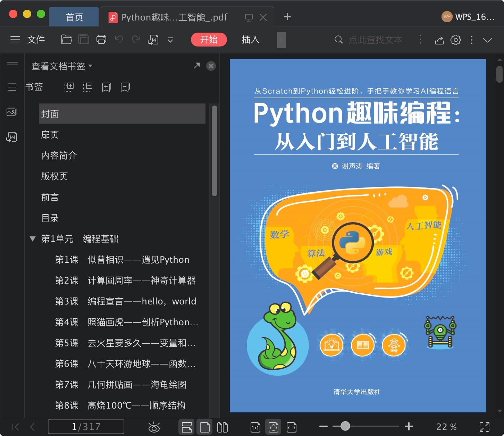The width and height of the screenshot is (504, 436).
Task: Open the convert document sidebar icon
Action: tap(11, 137)
